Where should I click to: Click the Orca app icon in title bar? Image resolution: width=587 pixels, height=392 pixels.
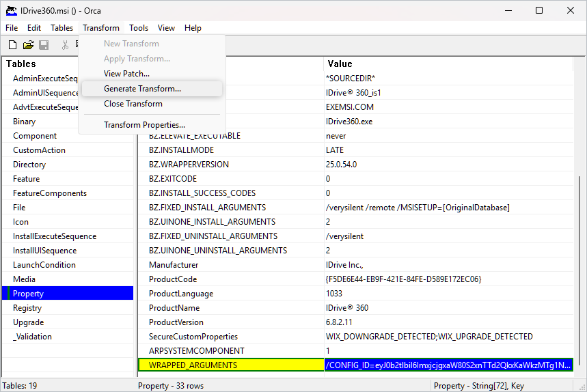click(x=11, y=10)
